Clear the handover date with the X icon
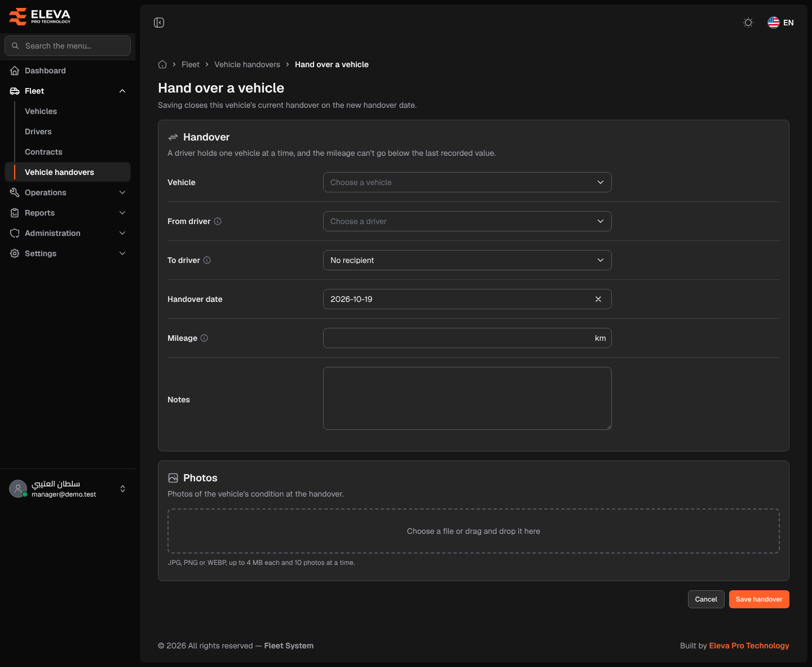 [598, 299]
